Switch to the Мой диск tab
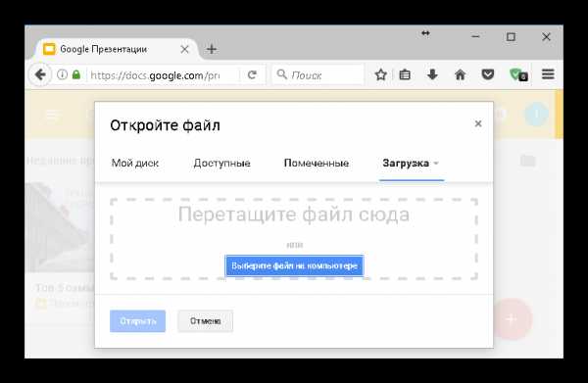This screenshot has height=383, width=588. [135, 163]
